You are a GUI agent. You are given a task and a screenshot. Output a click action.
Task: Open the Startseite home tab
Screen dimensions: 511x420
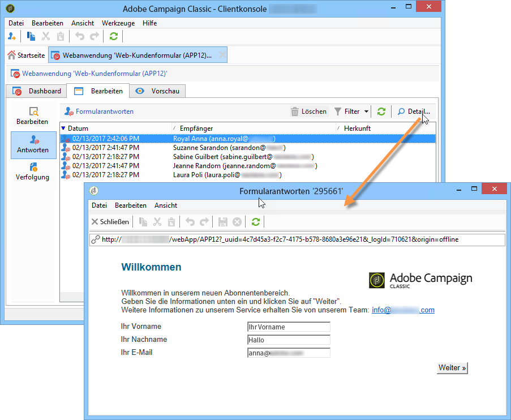(26, 55)
